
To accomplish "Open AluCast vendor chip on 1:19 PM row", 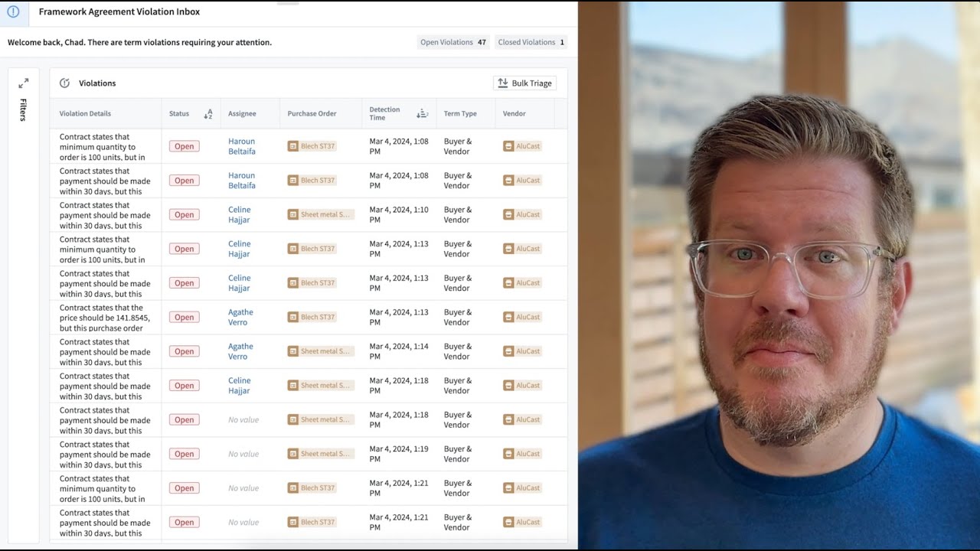I will pyautogui.click(x=522, y=454).
